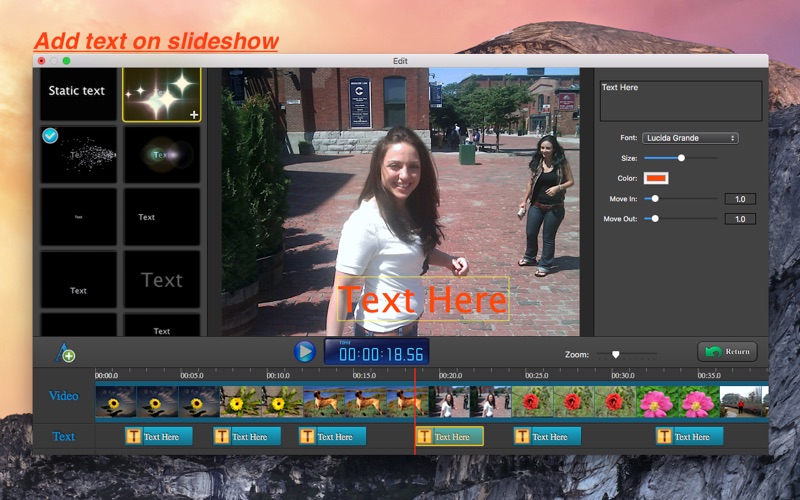Click the 00:10.0 ruler mark
This screenshot has height=500, width=800.
pyautogui.click(x=278, y=376)
